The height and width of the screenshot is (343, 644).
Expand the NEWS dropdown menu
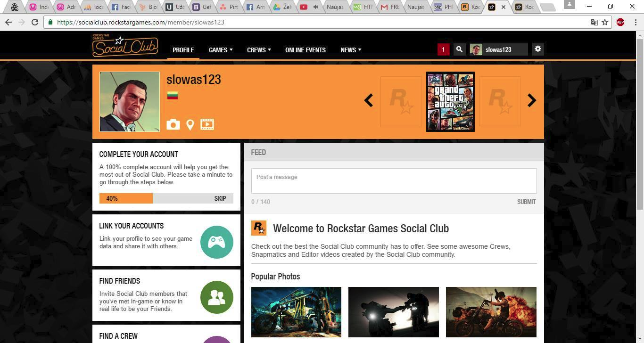pyautogui.click(x=351, y=50)
